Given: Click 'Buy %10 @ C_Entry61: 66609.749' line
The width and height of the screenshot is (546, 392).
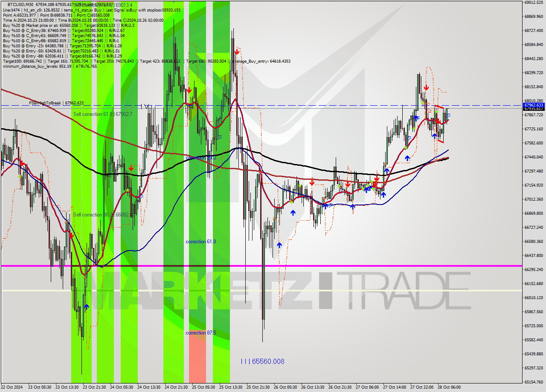Looking at the screenshot, I should (x=64, y=35).
